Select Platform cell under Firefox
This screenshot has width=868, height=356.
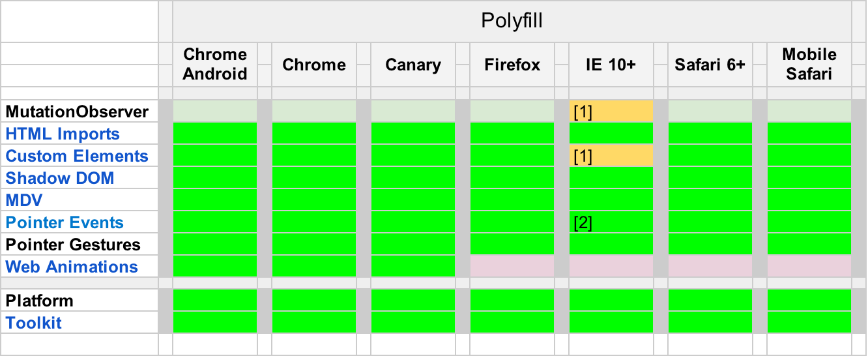click(x=512, y=300)
